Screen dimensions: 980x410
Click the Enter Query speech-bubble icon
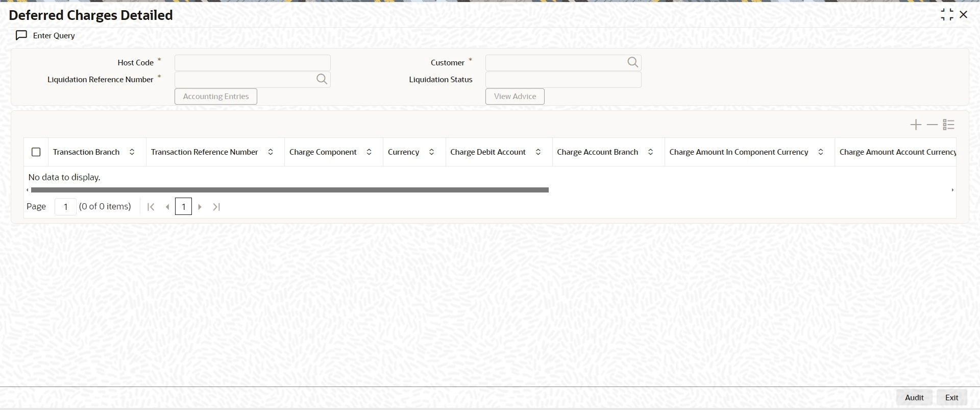click(x=21, y=36)
